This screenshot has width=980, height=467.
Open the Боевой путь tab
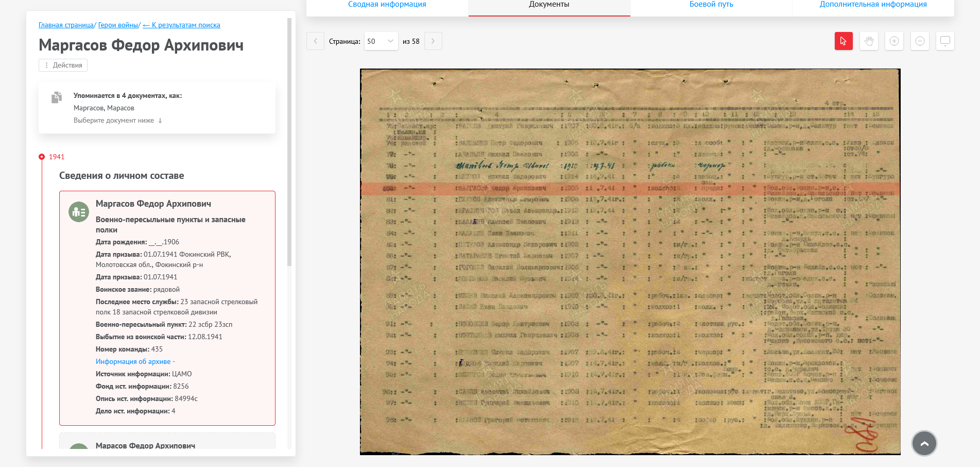tap(711, 5)
